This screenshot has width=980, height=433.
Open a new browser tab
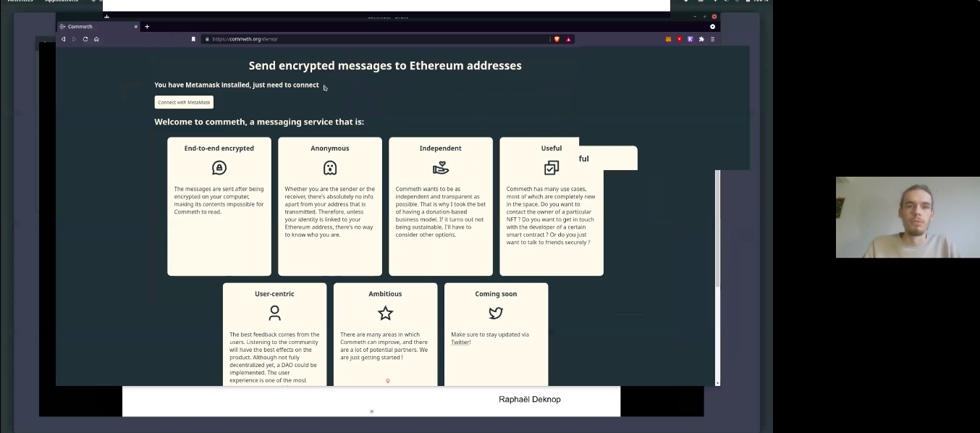(x=147, y=27)
